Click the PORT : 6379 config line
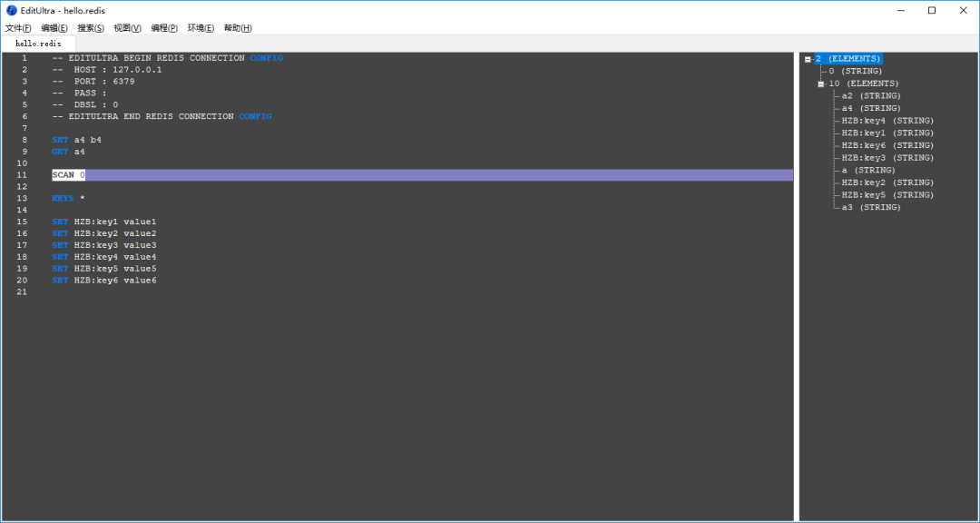980x523 pixels. pyautogui.click(x=93, y=82)
